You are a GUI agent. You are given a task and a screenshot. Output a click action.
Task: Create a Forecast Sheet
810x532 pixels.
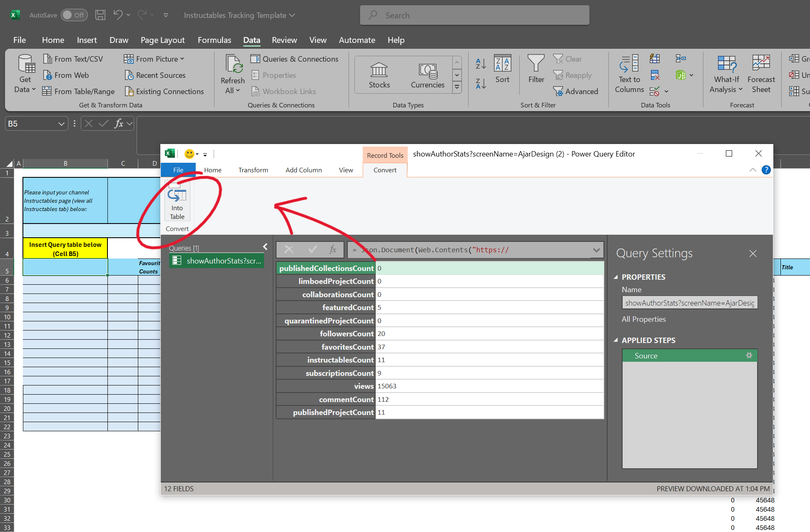point(761,75)
